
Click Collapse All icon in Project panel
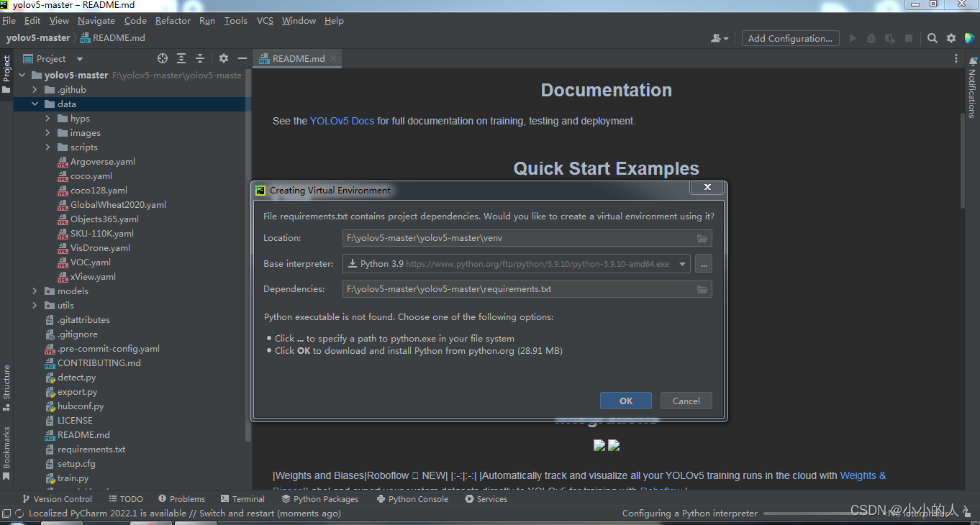(200, 58)
